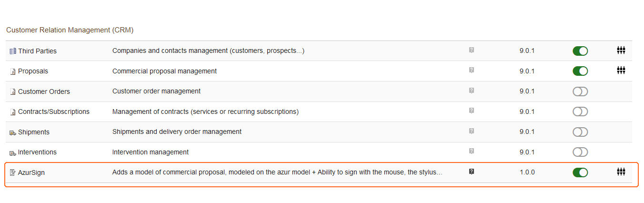Show Customer Orders info help icon
The height and width of the screenshot is (203, 644).
pyautogui.click(x=472, y=91)
